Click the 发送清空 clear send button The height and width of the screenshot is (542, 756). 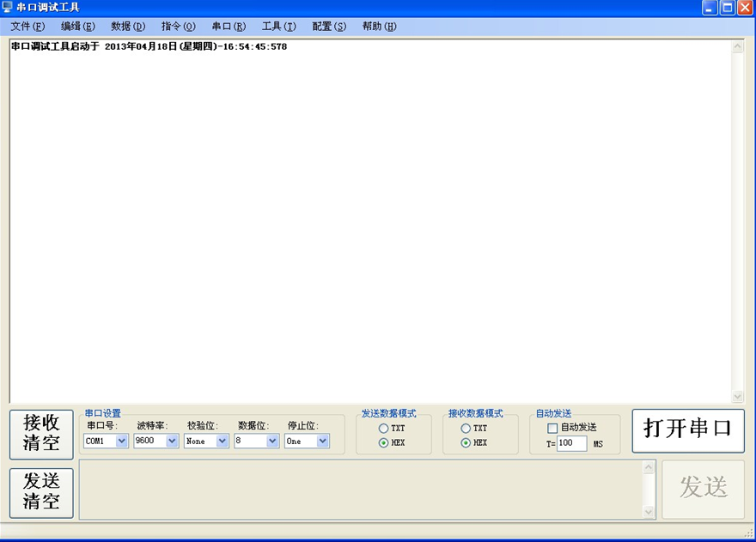click(x=40, y=490)
